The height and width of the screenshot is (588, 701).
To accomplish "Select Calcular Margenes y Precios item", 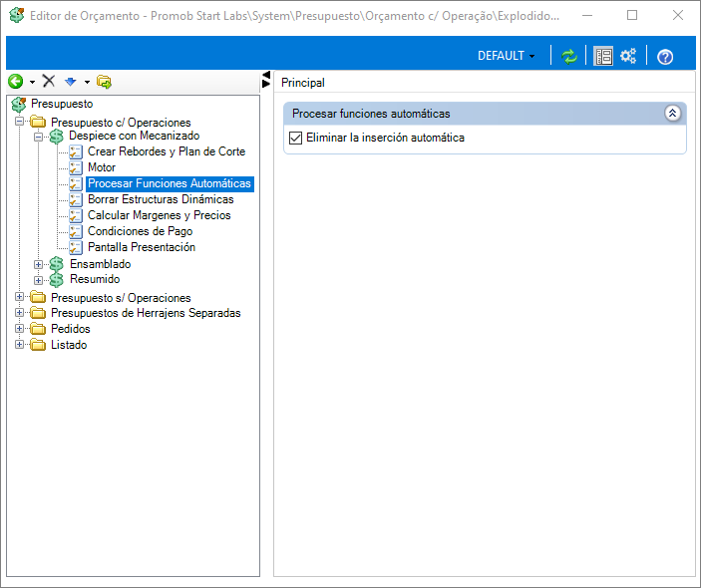I will (x=160, y=215).
